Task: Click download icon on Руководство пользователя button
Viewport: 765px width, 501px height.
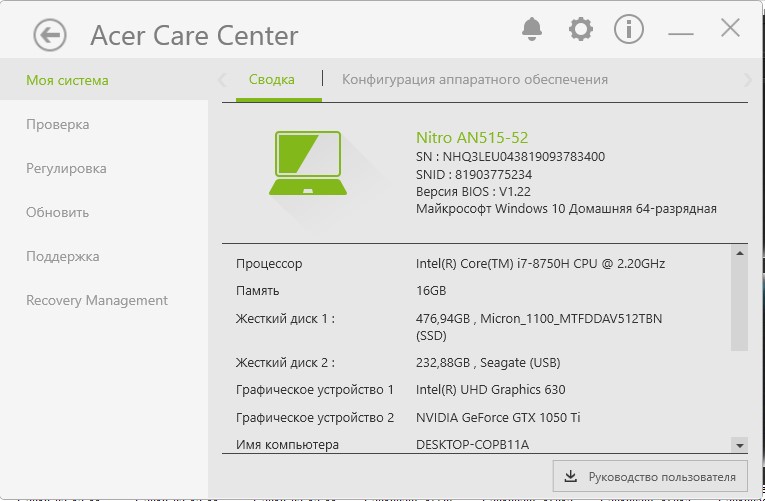Action: tap(570, 476)
